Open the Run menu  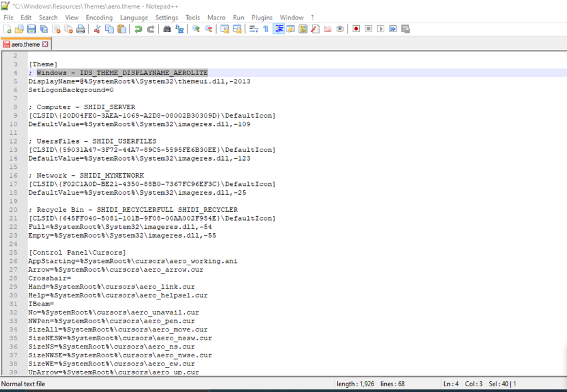click(x=238, y=18)
